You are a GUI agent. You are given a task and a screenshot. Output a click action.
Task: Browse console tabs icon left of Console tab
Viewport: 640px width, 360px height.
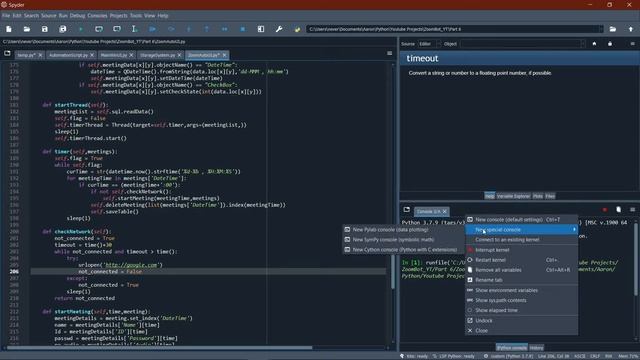coord(407,210)
